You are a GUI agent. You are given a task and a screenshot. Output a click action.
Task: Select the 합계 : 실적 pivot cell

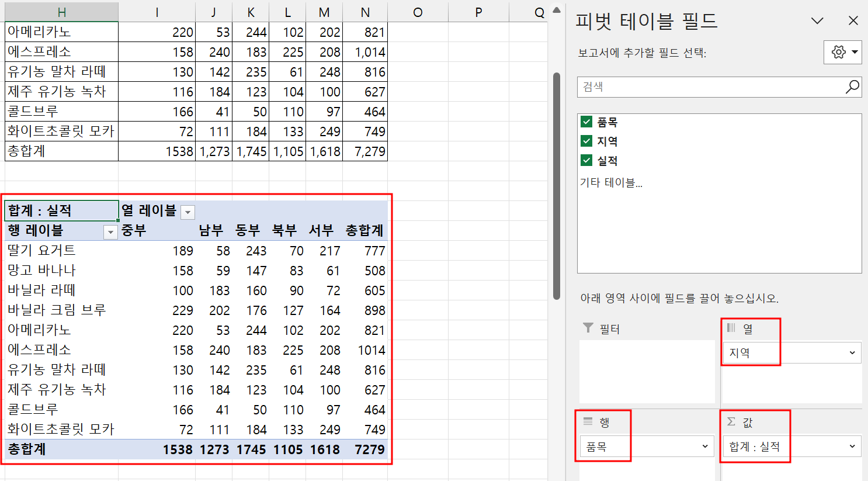click(61, 210)
